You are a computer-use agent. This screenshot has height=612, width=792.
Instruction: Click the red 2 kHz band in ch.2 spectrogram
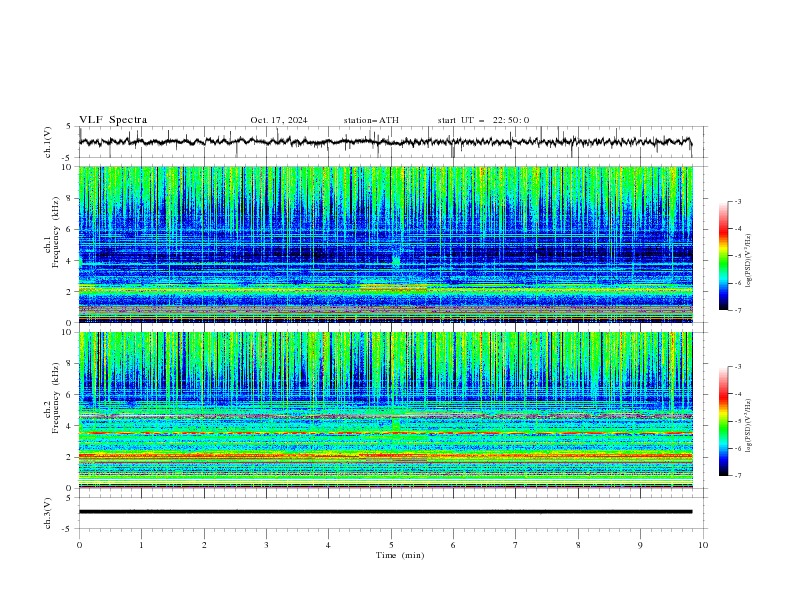coord(385,455)
